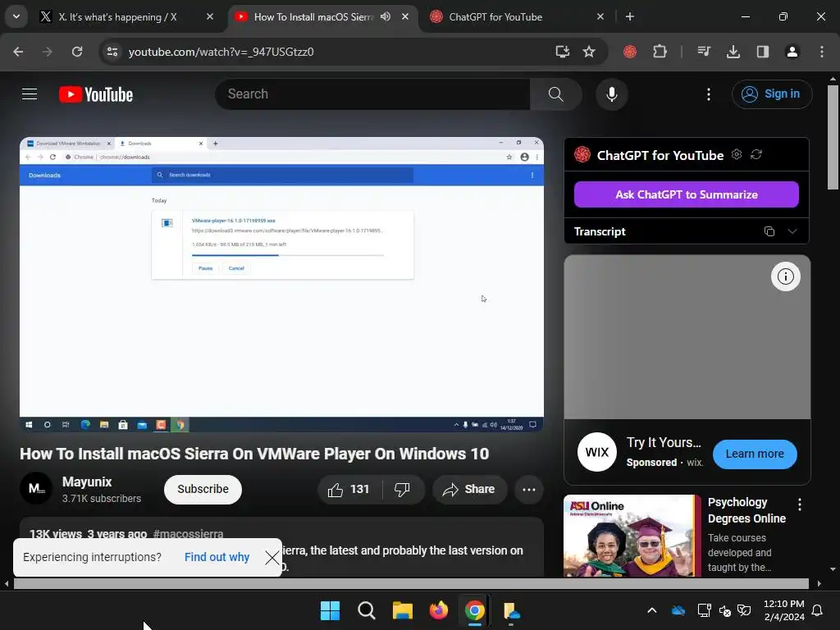Click the Mayunix channel avatar

(x=36, y=488)
